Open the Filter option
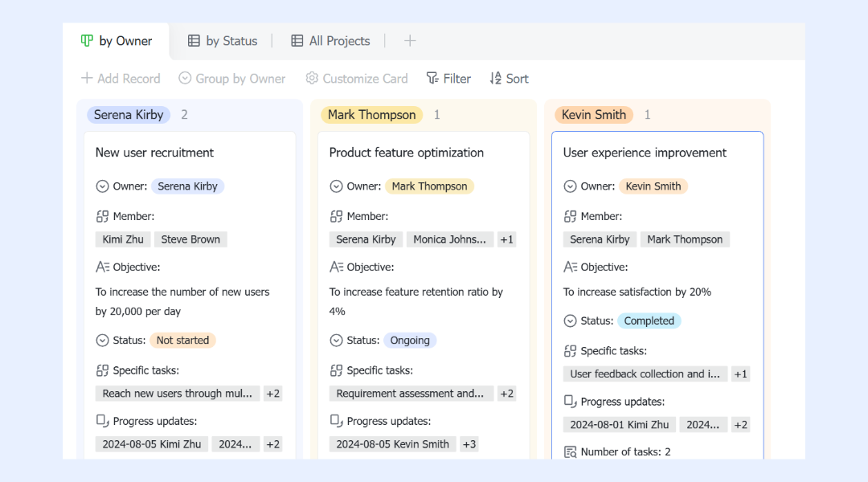Viewport: 868px width, 482px height. 448,79
